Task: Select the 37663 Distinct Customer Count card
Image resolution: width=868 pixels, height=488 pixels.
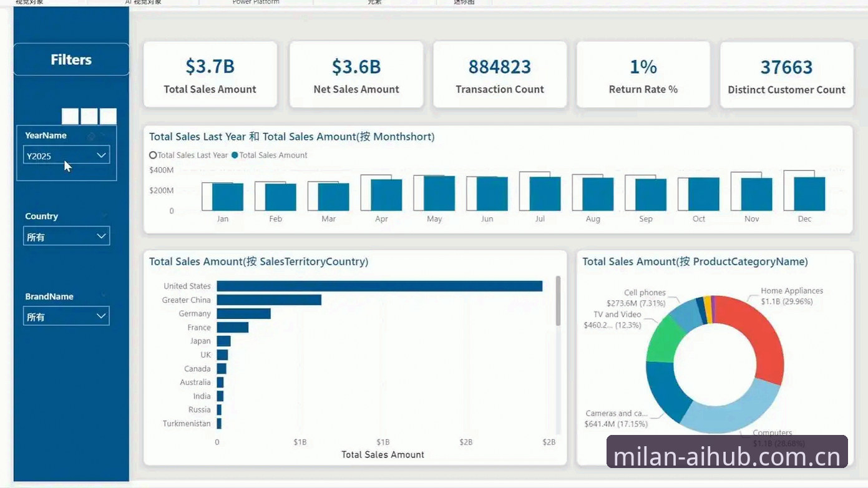Action: pos(787,75)
